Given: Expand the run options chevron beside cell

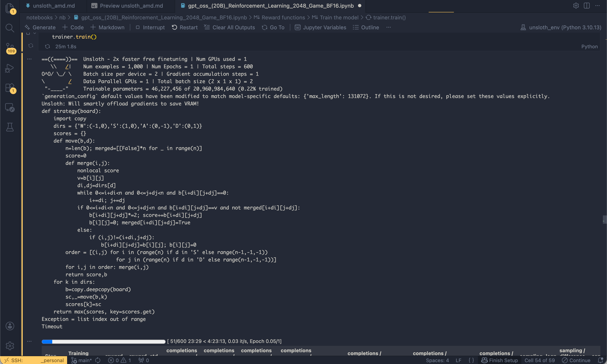Looking at the screenshot, I should click(x=35, y=33).
